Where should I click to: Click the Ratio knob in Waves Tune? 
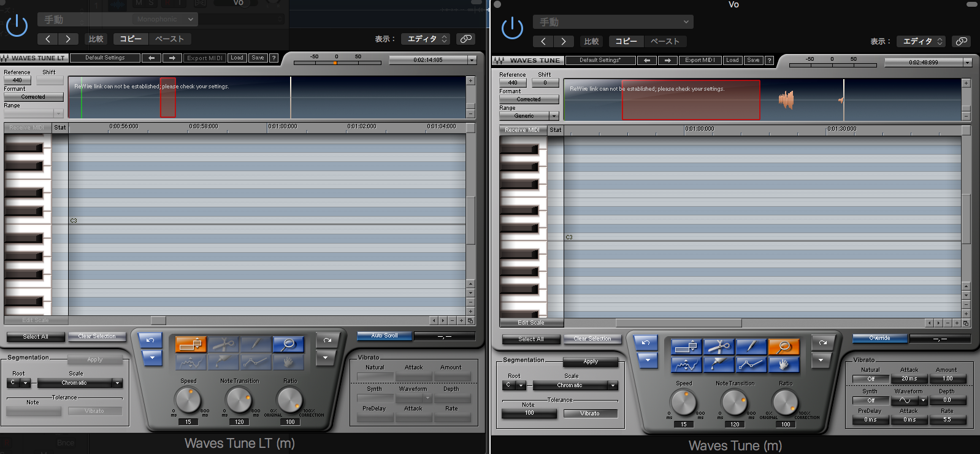785,403
